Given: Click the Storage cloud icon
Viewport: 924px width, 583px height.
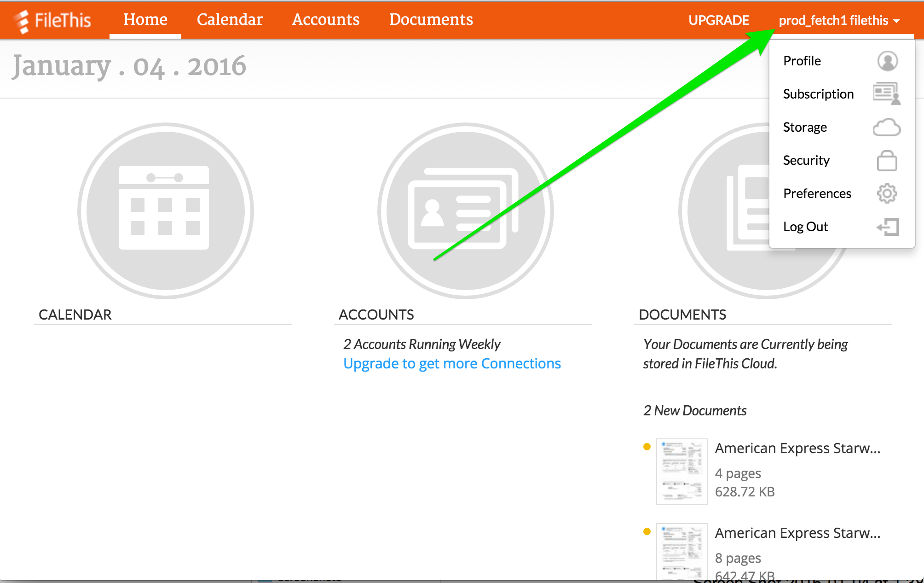Looking at the screenshot, I should (x=887, y=127).
